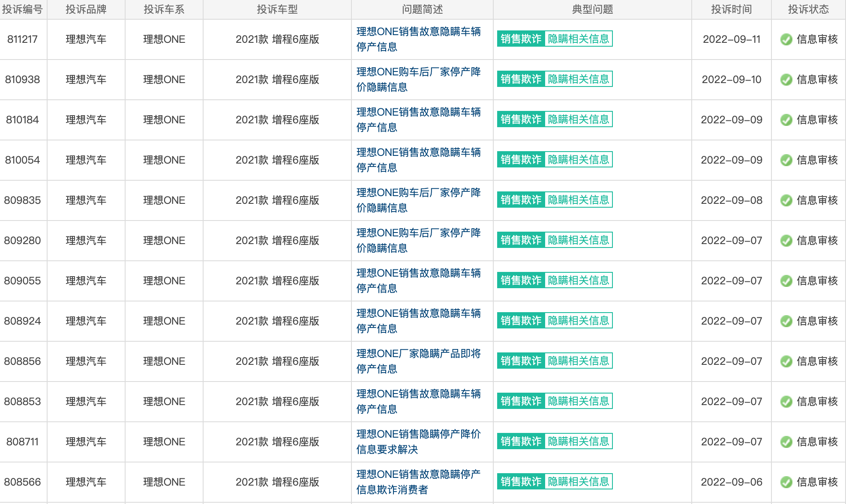The width and height of the screenshot is (846, 504).
Task: Click the 销售欺诈 tag for complaint 810054
Action: point(521,160)
